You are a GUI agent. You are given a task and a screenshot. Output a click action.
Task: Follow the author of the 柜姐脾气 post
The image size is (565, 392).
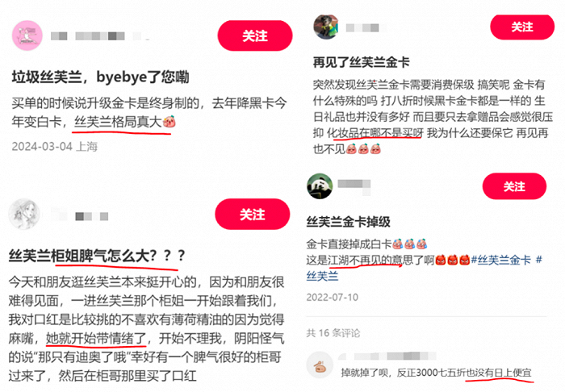(252, 215)
